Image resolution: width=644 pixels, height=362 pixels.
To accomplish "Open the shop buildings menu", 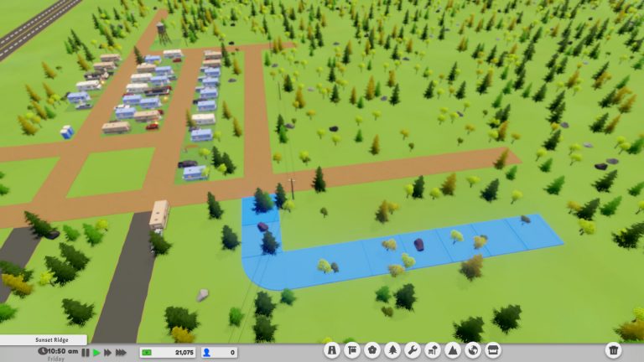I will [493, 350].
